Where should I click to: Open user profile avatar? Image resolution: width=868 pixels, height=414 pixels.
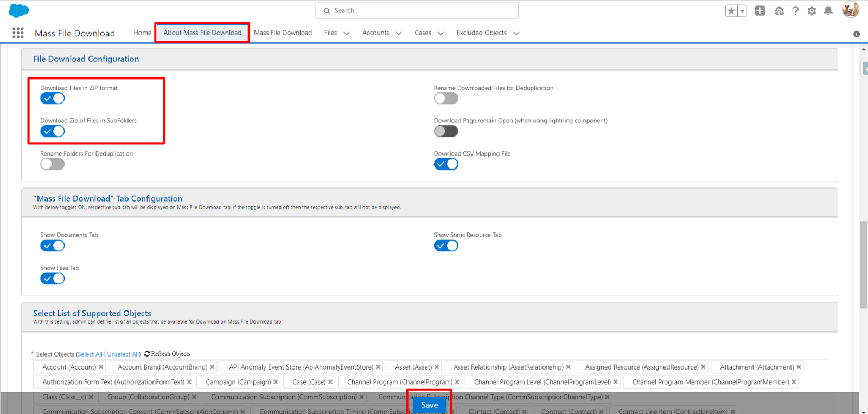tap(850, 10)
